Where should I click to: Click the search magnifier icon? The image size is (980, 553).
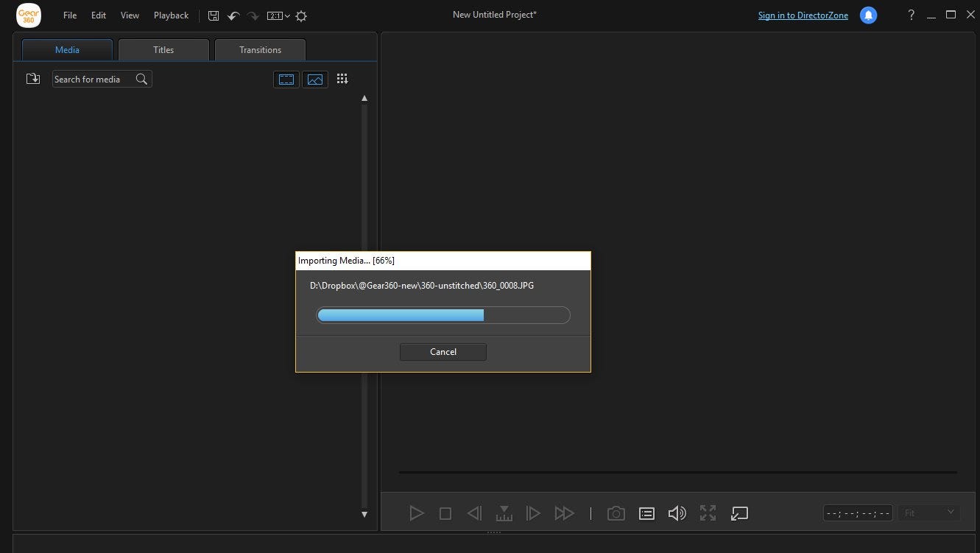(142, 79)
